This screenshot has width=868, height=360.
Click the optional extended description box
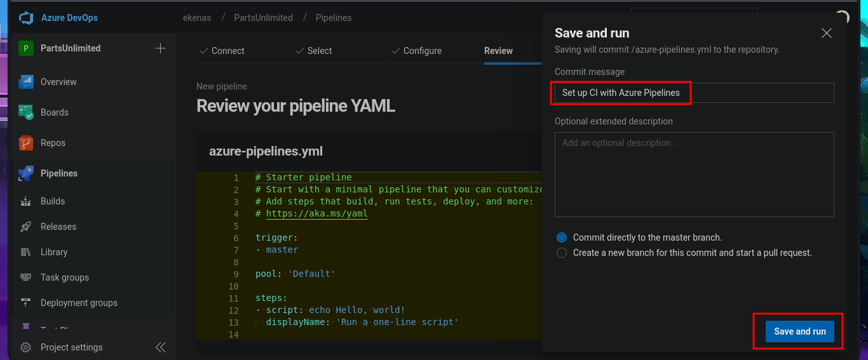pos(694,175)
